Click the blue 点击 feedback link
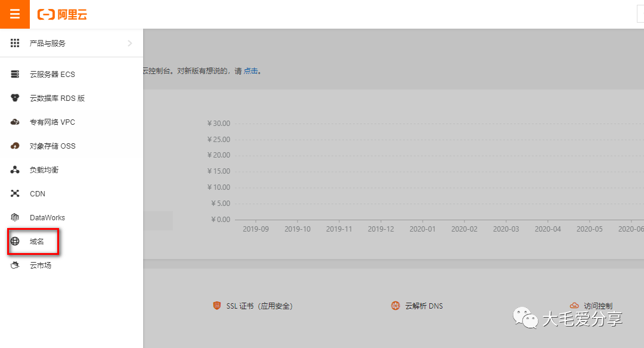 (x=250, y=71)
